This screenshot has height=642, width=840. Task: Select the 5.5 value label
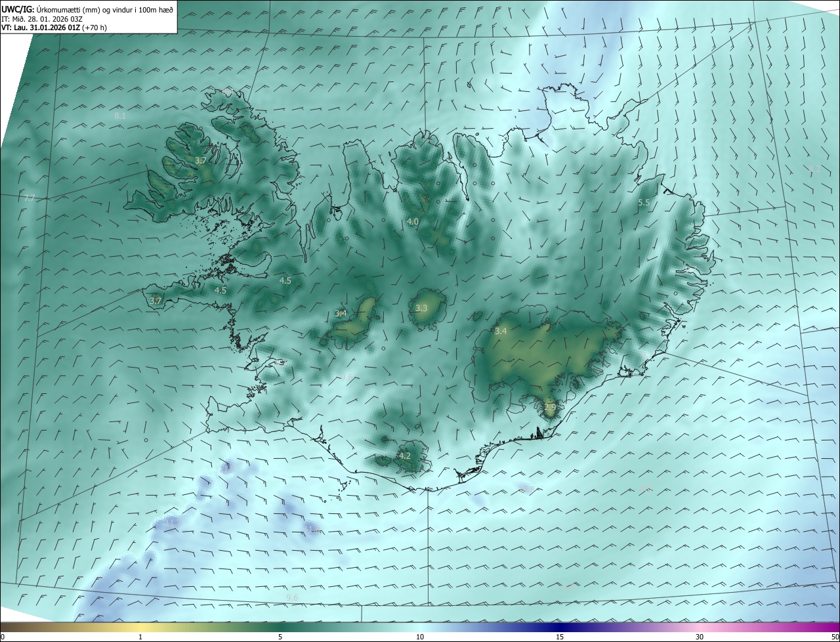click(x=644, y=203)
